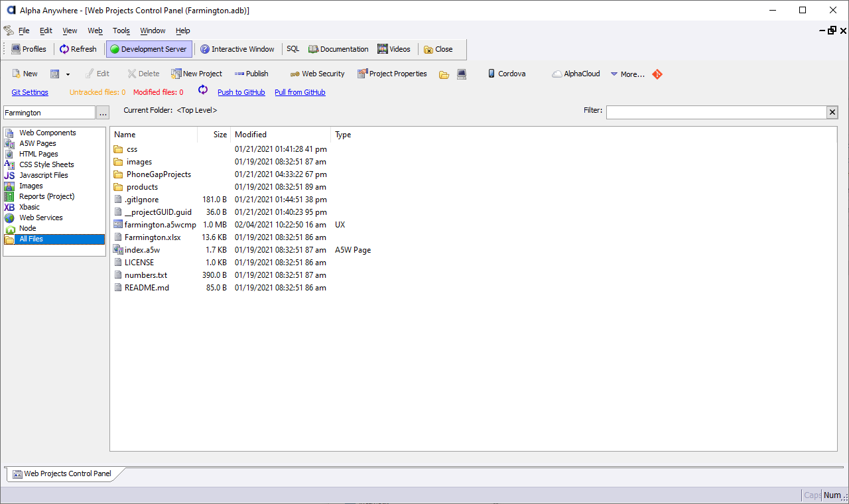Open Git Settings link
849x504 pixels.
tap(30, 92)
